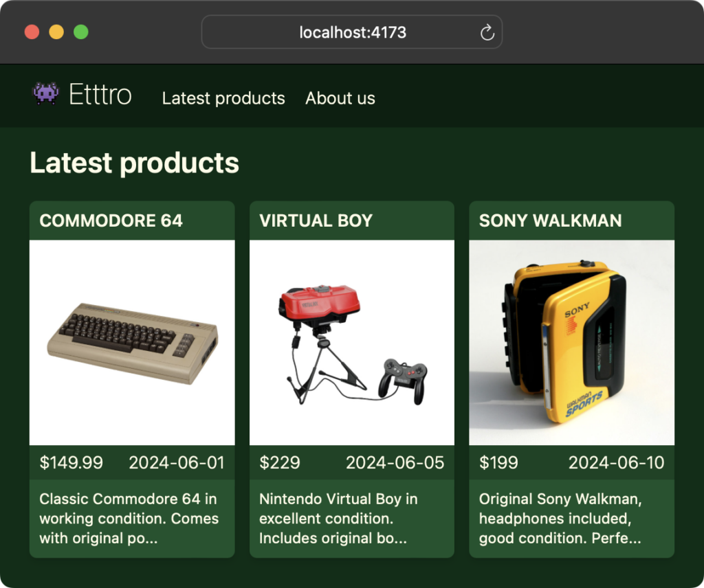
Task: Click the $149.99 price label
Action: point(71,463)
